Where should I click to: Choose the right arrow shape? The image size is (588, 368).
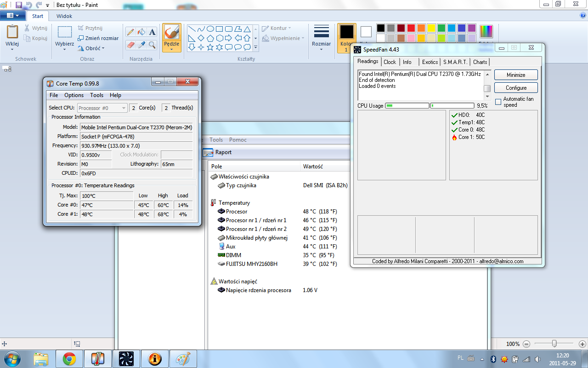[x=229, y=38]
